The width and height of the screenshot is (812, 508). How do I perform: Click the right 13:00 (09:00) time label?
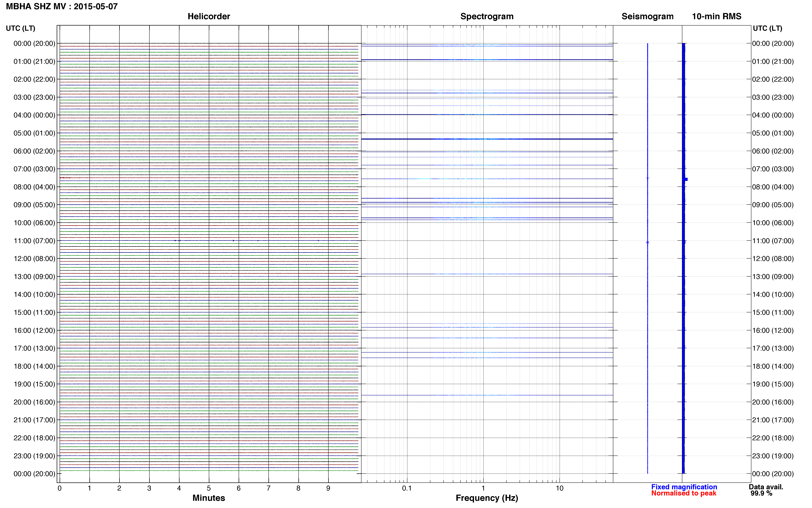773,277
